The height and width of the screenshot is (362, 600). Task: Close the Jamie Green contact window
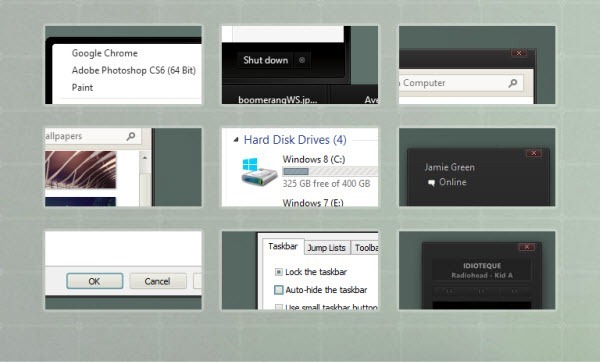(533, 153)
